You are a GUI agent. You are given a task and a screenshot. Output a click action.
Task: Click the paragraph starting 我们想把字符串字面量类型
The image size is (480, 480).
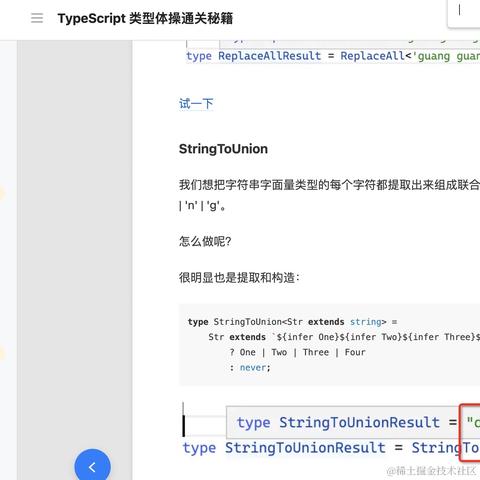click(329, 195)
